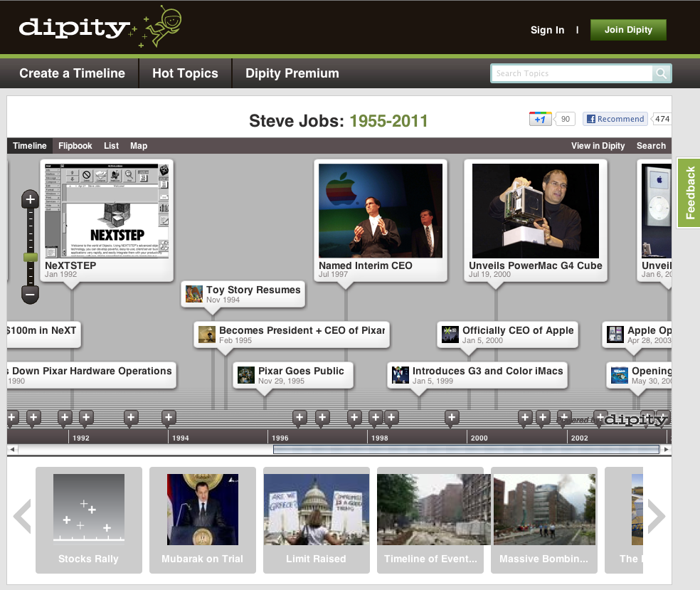Click View in Dipity link
The height and width of the screenshot is (590, 700).
tap(598, 146)
